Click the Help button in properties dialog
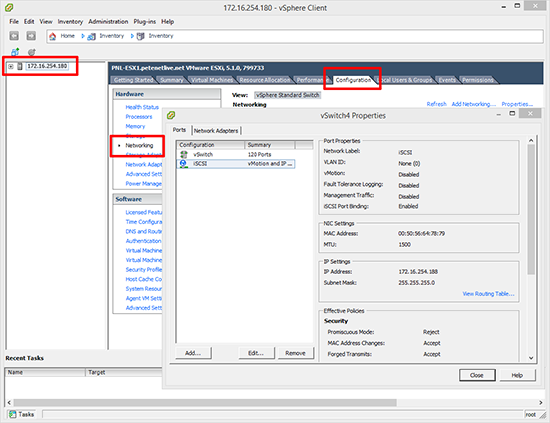 pos(517,375)
